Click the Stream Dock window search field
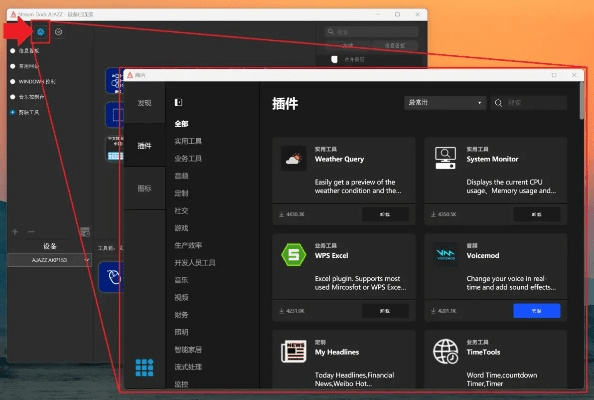Image resolution: width=594 pixels, height=400 pixels. click(372, 32)
